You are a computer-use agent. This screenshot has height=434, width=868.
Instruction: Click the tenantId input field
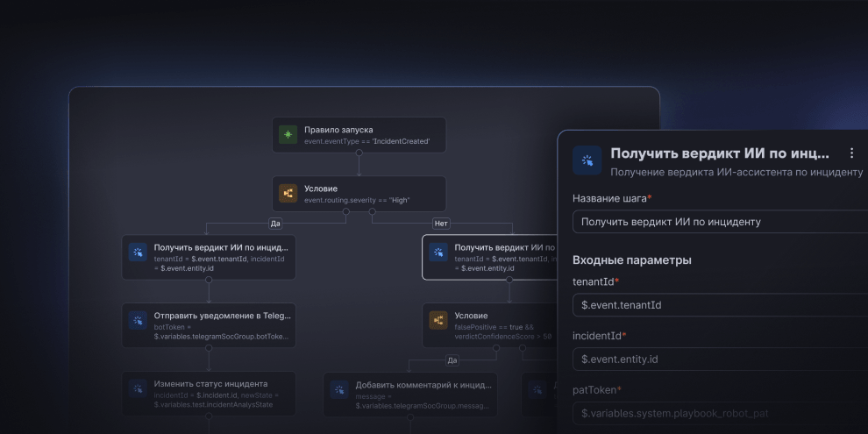click(x=719, y=305)
